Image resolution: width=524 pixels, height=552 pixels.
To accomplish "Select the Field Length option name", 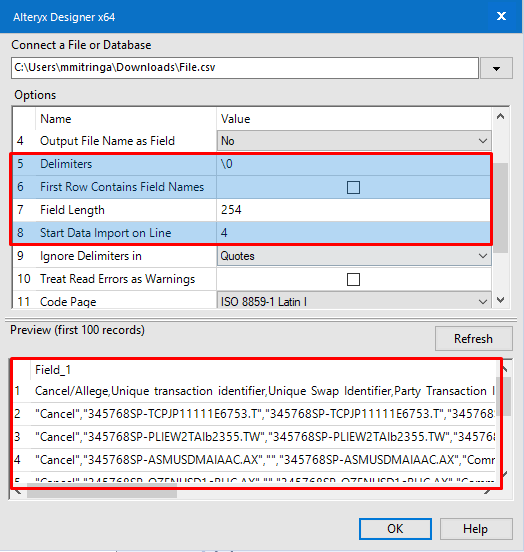I will pyautogui.click(x=72, y=210).
